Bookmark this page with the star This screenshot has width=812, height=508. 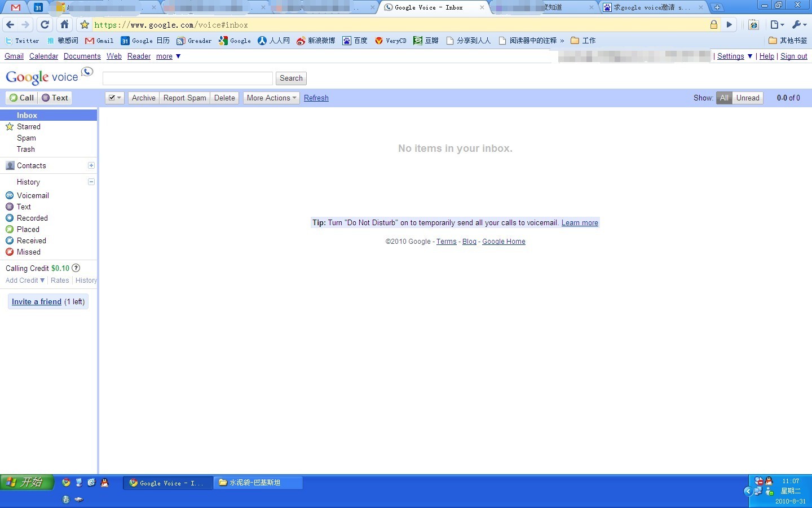pyautogui.click(x=85, y=25)
